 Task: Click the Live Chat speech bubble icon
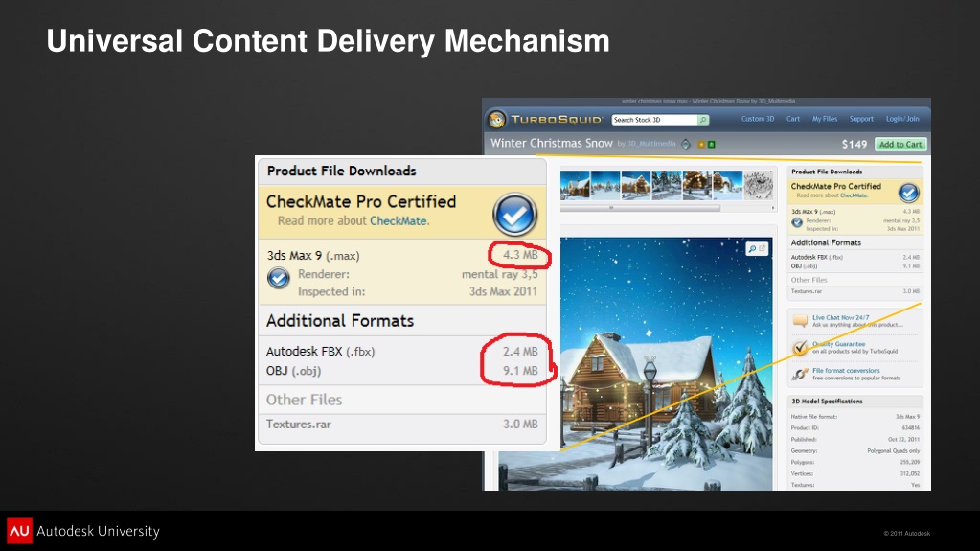coord(800,321)
